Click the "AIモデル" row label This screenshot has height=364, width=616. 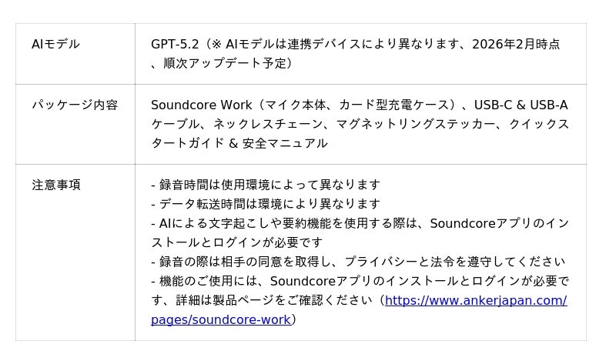(55, 44)
